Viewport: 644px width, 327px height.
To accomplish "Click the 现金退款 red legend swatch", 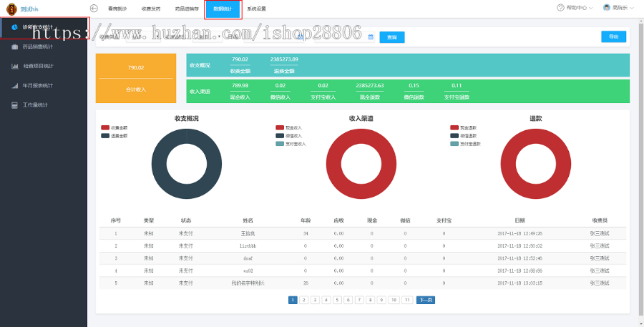I will (x=454, y=128).
